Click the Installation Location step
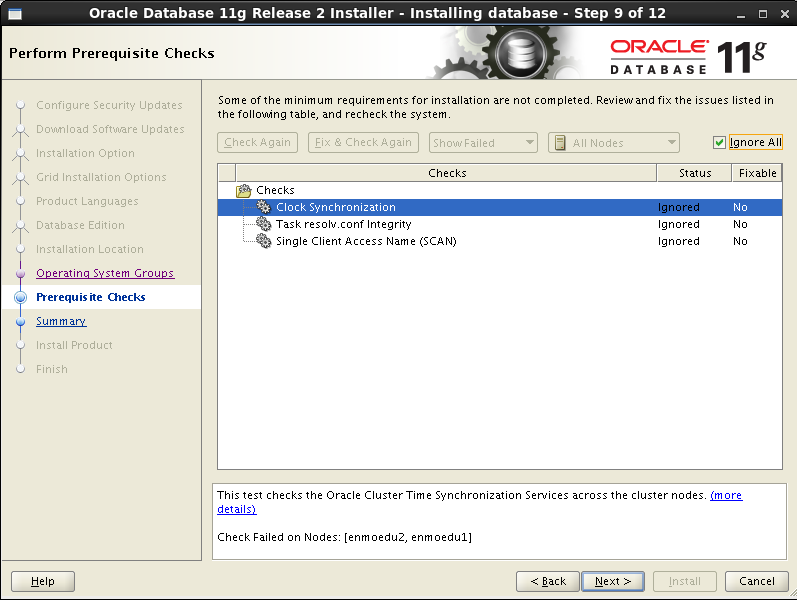 pyautogui.click(x=89, y=249)
